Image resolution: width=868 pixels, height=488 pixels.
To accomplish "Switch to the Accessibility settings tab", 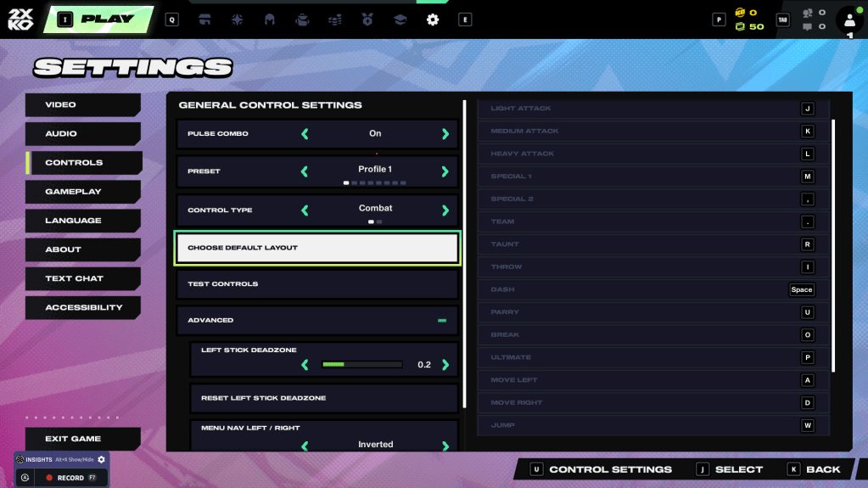I will point(82,307).
